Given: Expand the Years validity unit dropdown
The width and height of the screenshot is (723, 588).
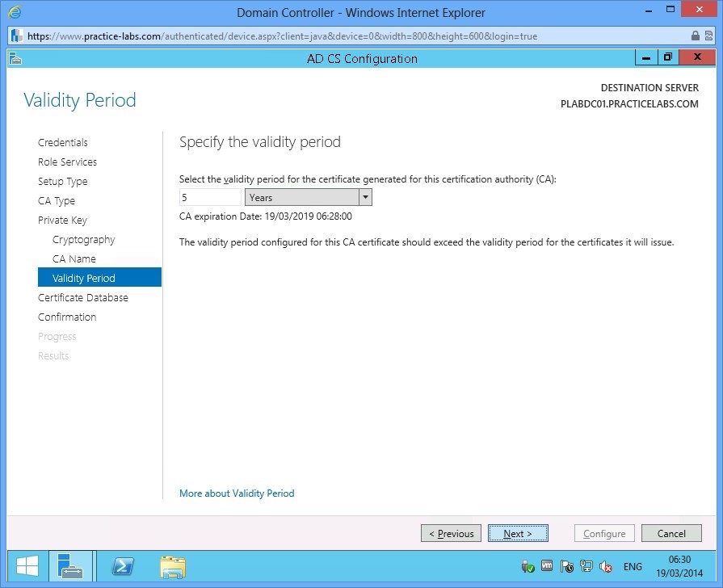Looking at the screenshot, I should (x=365, y=196).
